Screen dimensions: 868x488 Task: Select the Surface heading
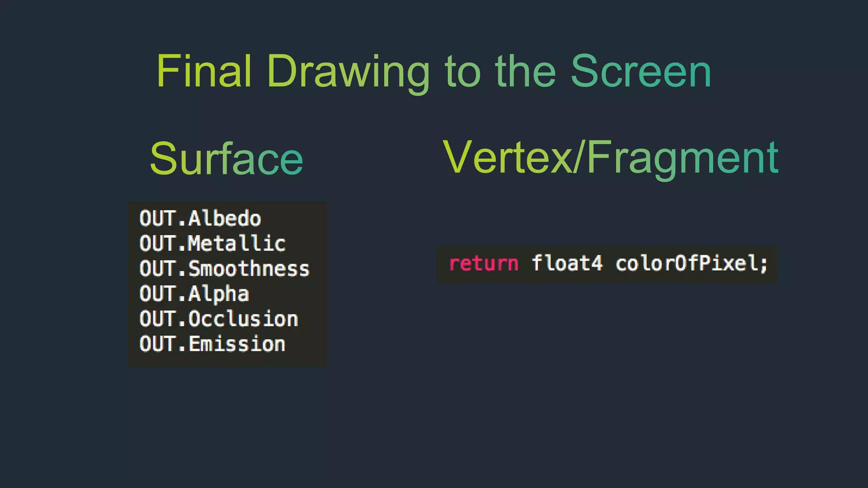(x=226, y=159)
